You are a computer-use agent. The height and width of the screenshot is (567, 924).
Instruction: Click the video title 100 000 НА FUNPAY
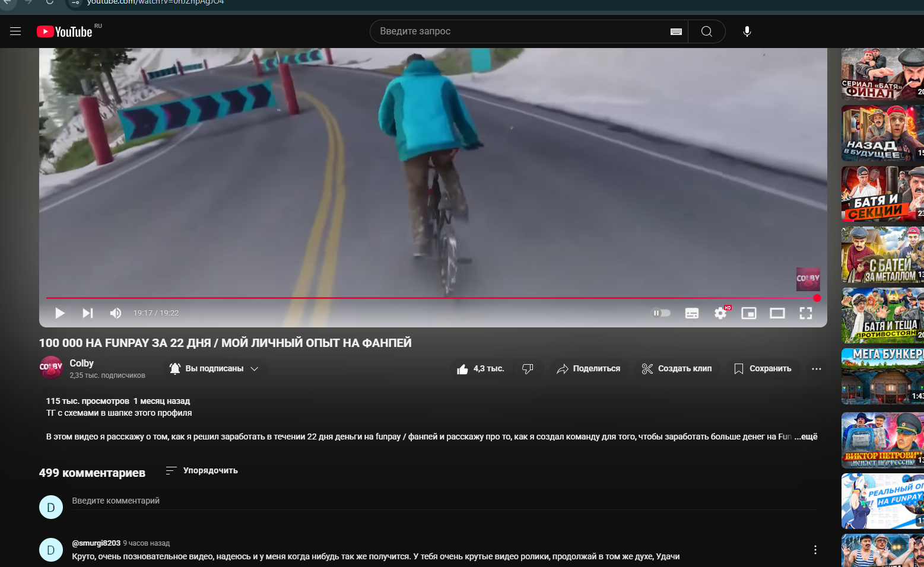point(225,343)
